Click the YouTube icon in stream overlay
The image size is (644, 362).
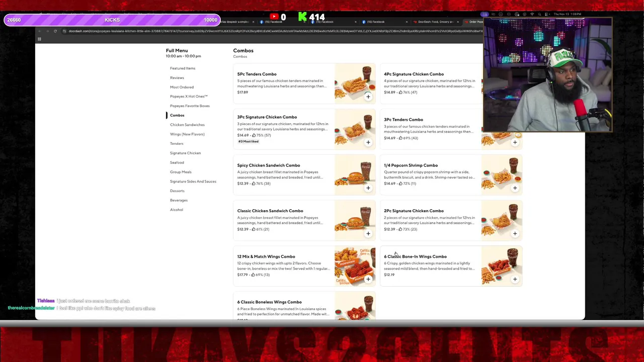(x=274, y=17)
